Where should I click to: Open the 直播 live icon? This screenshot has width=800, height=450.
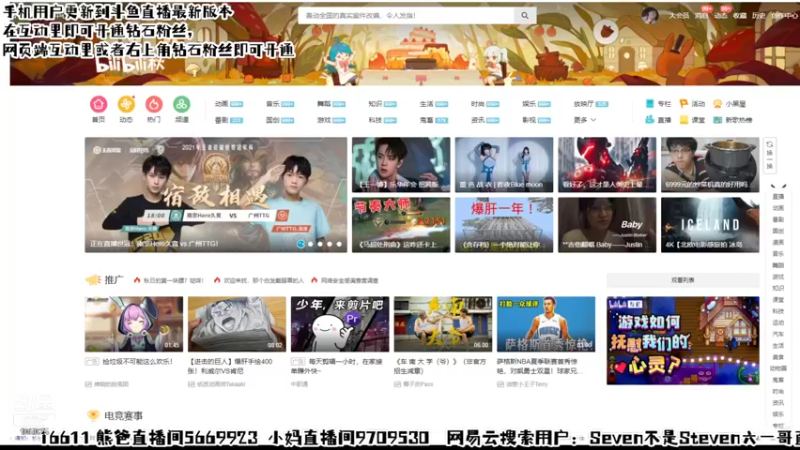649,120
